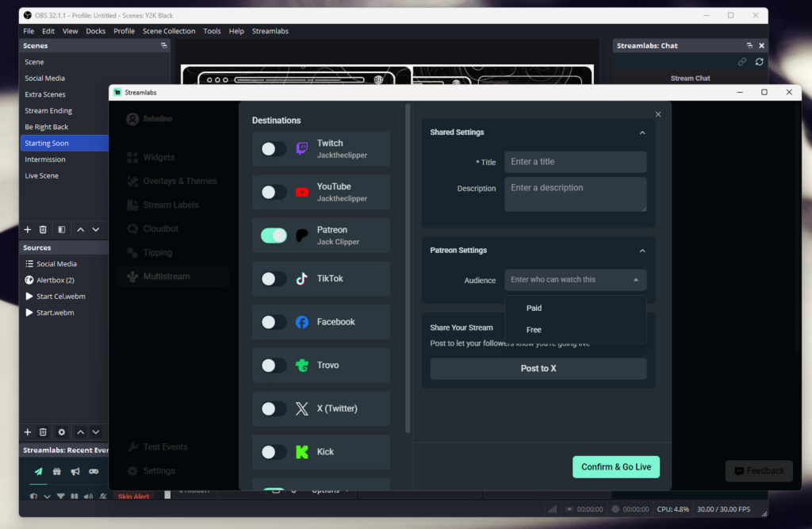The width and height of the screenshot is (812, 529).
Task: Choose Free from Audience dropdown
Action: pos(576,330)
